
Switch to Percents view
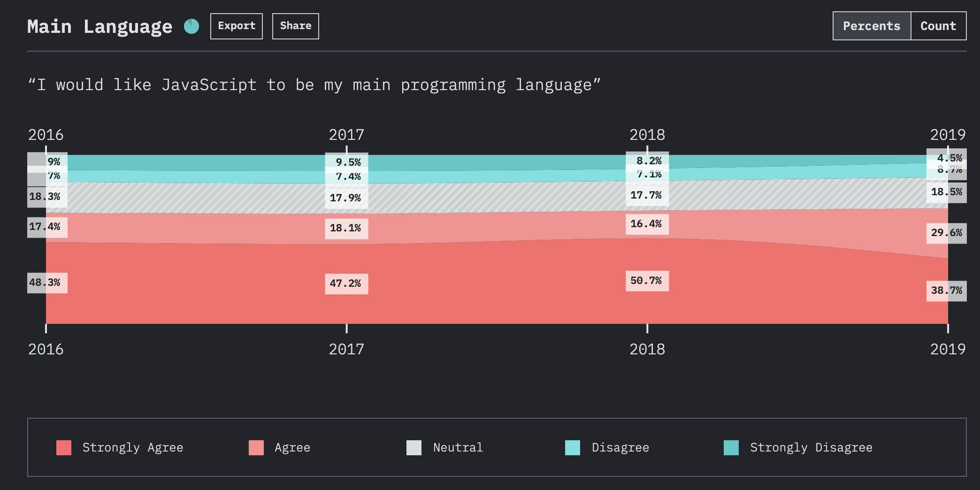(x=872, y=26)
